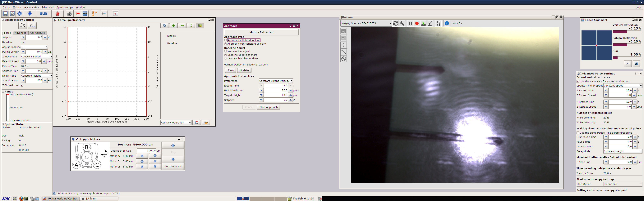Open the Motors menu

point(17,7)
